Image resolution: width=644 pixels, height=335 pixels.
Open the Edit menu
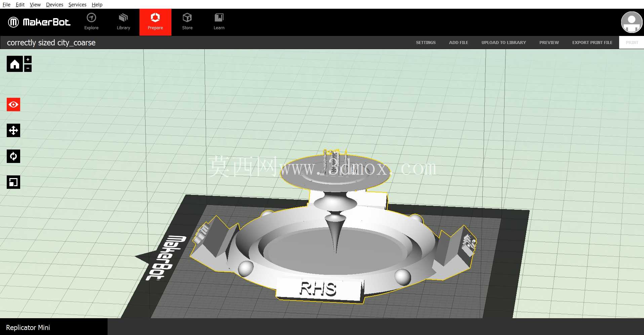point(20,4)
